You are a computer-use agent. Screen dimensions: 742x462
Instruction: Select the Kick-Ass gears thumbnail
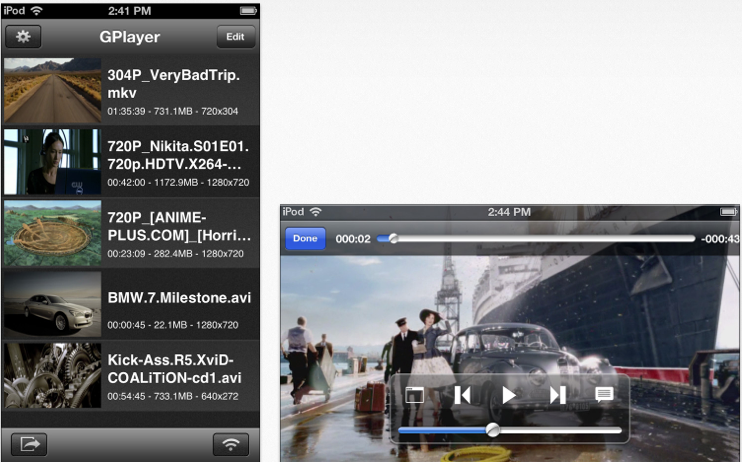(53, 375)
